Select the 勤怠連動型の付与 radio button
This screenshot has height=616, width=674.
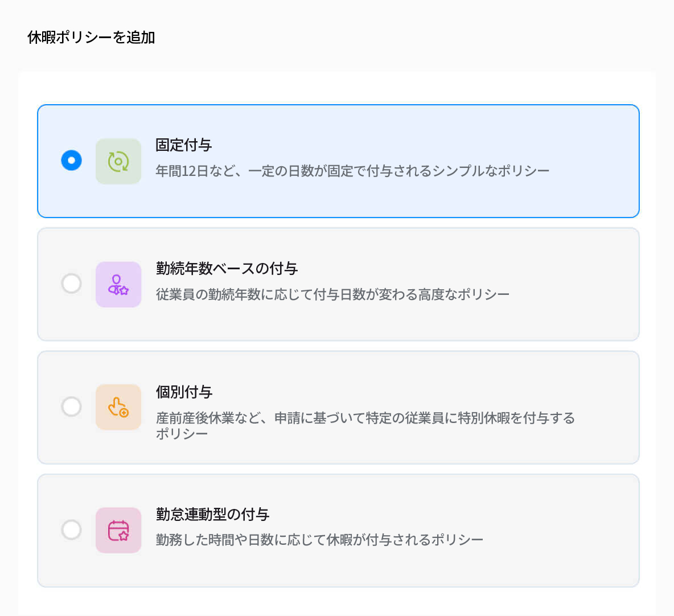point(71,530)
